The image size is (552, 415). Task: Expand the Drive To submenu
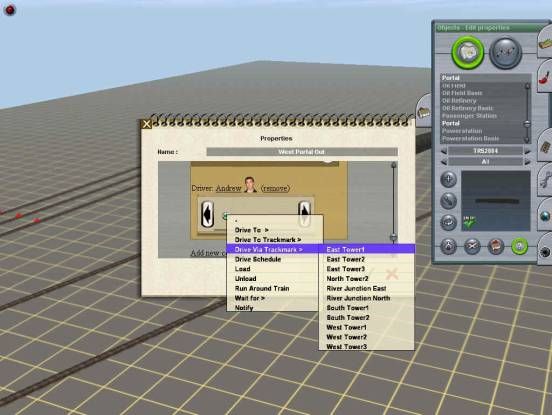(x=274, y=230)
